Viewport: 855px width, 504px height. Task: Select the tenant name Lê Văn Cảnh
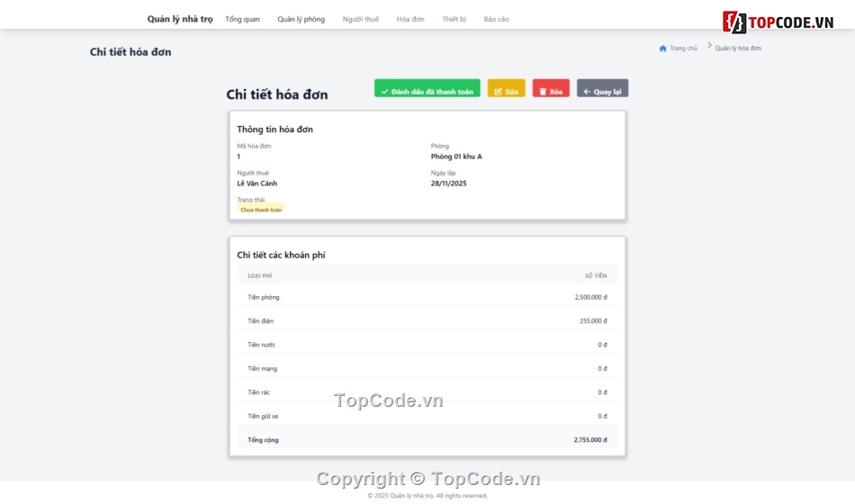tap(256, 184)
